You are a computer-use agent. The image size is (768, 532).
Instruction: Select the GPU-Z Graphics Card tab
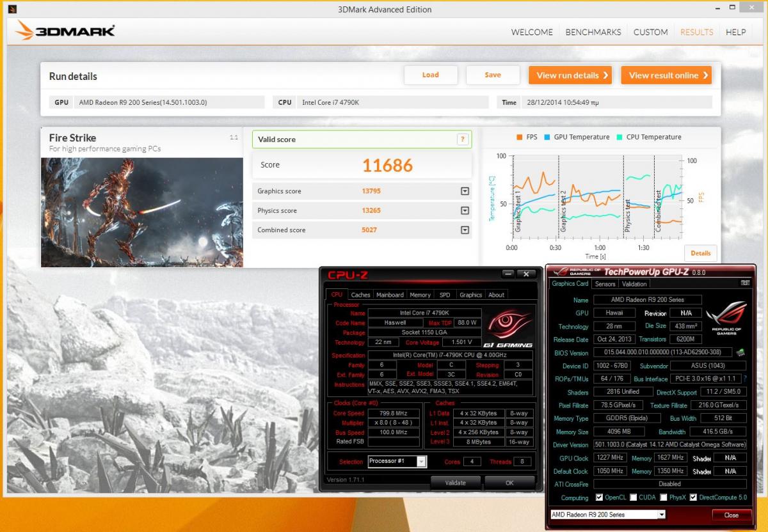tap(570, 283)
